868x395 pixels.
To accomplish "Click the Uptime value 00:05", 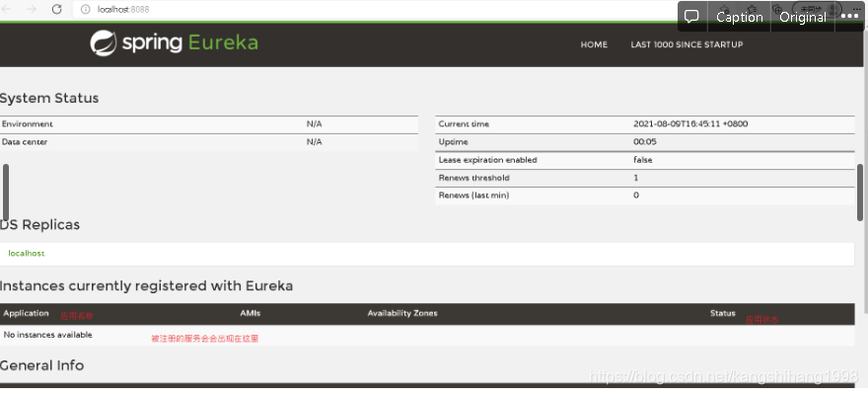I will [x=645, y=142].
